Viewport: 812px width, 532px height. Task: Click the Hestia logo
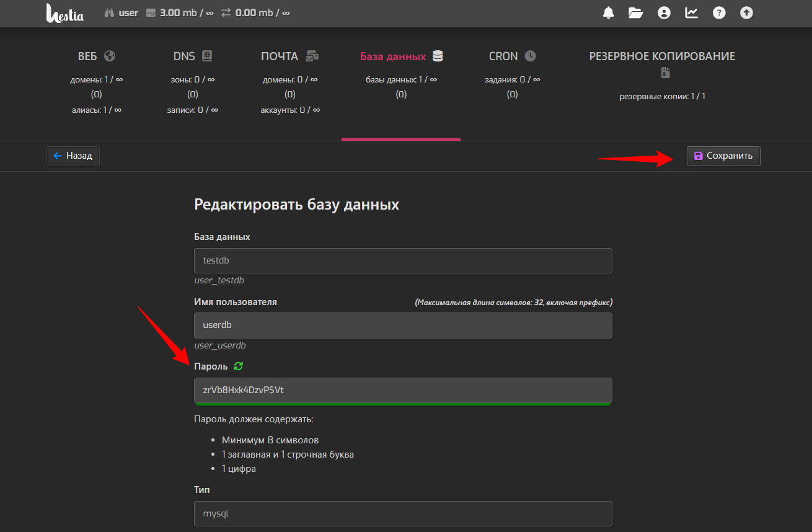pyautogui.click(x=64, y=13)
